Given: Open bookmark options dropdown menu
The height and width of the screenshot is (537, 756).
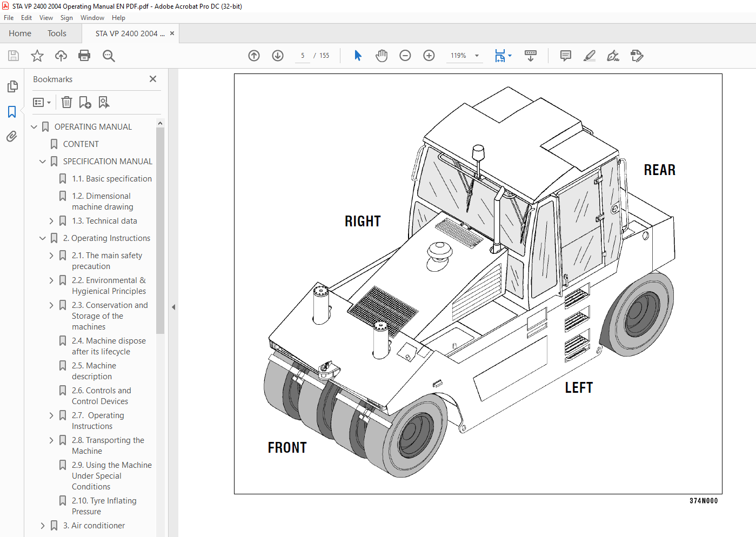Looking at the screenshot, I should pyautogui.click(x=42, y=102).
